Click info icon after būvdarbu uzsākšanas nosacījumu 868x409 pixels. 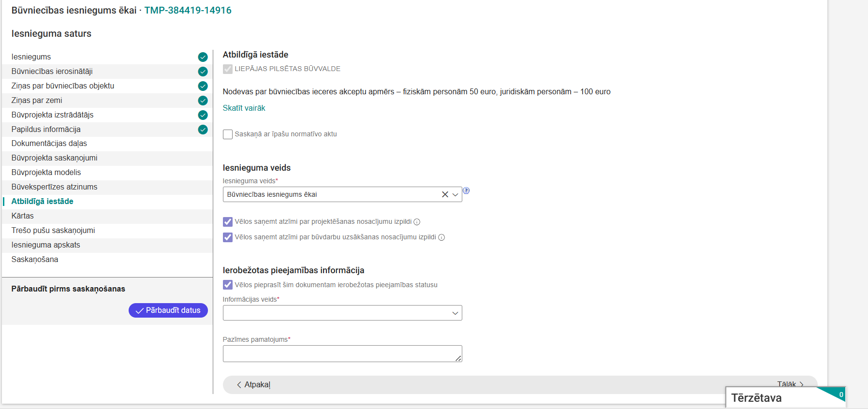(441, 237)
